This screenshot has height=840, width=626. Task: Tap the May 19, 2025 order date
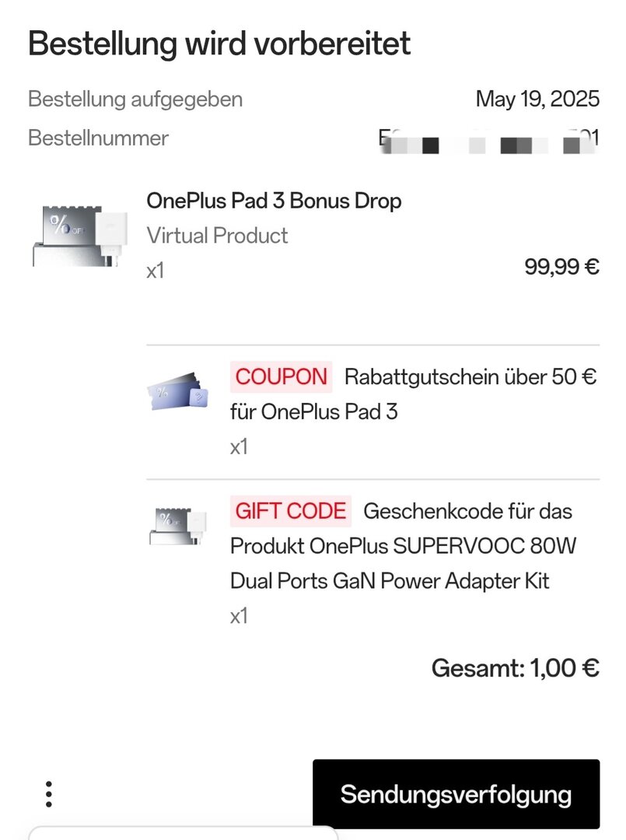[537, 99]
